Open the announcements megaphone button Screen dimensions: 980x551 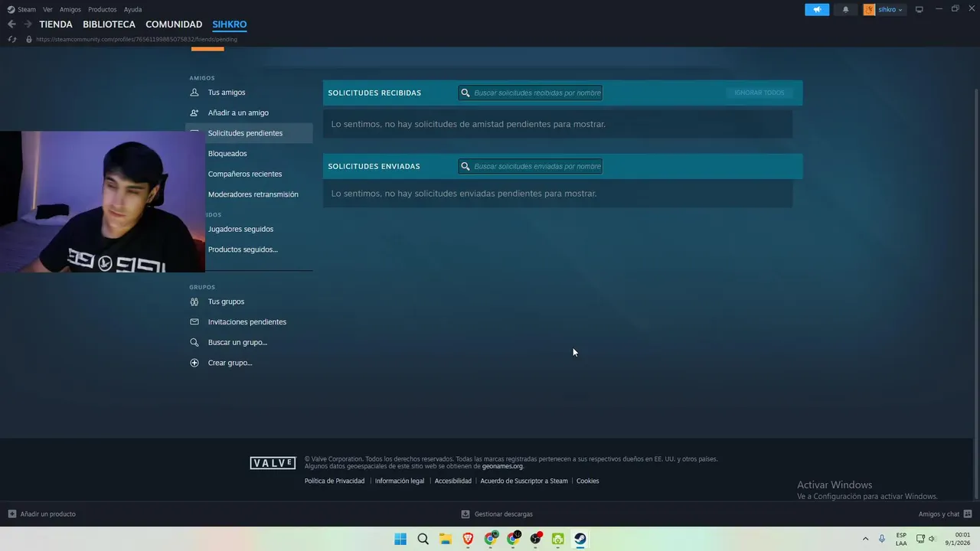817,9
